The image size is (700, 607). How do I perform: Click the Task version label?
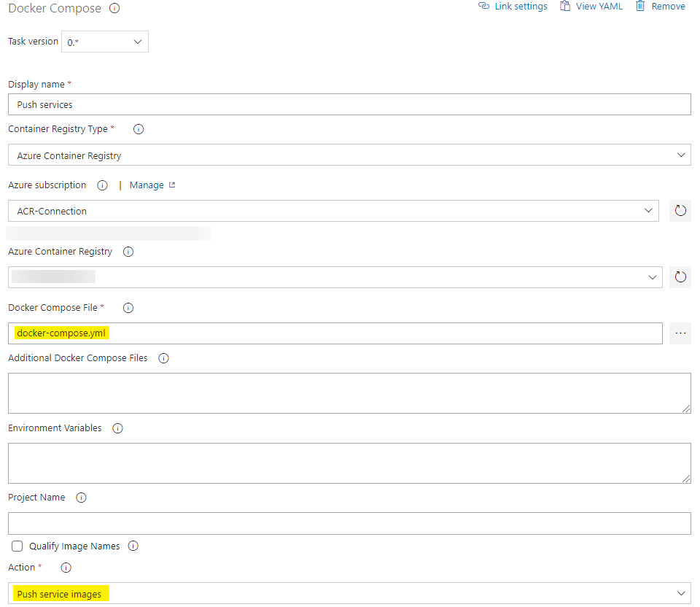[x=33, y=41]
